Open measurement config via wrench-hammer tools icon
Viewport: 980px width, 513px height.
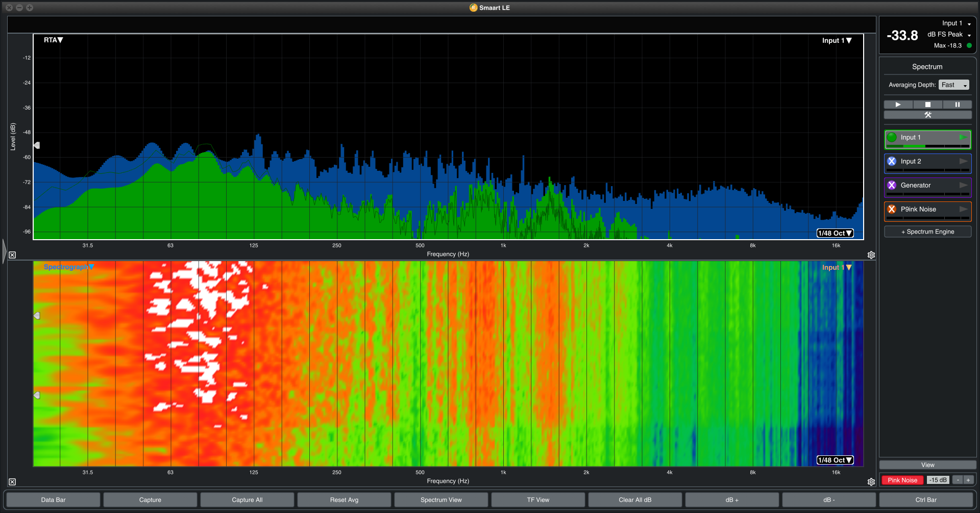click(928, 115)
